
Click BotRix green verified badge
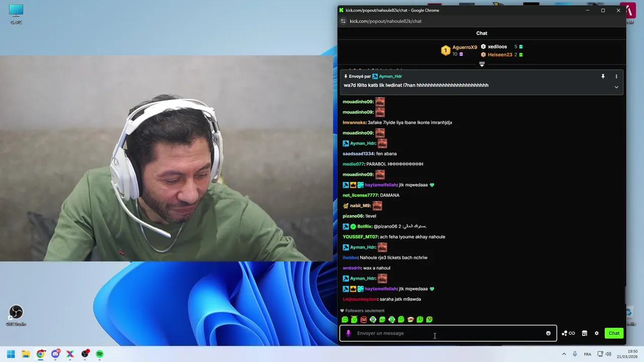click(x=353, y=227)
